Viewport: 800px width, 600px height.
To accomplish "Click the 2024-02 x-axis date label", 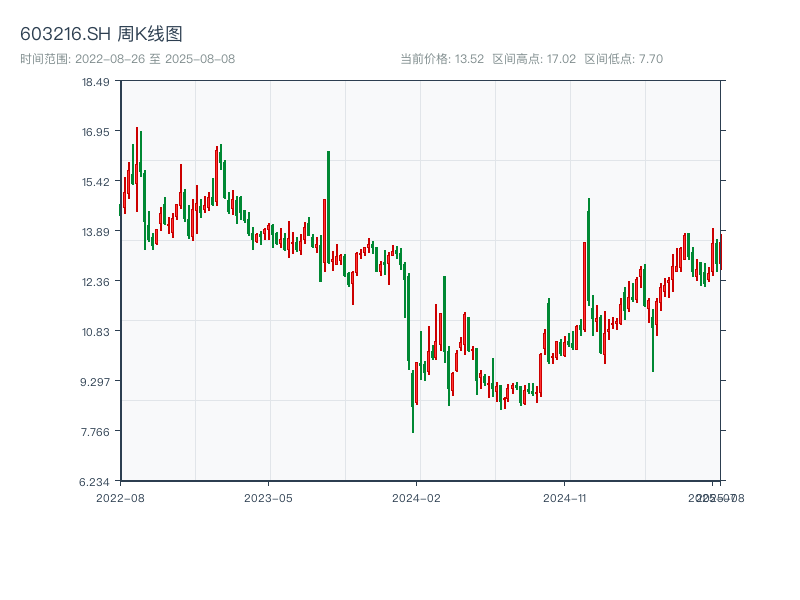I will [x=417, y=497].
